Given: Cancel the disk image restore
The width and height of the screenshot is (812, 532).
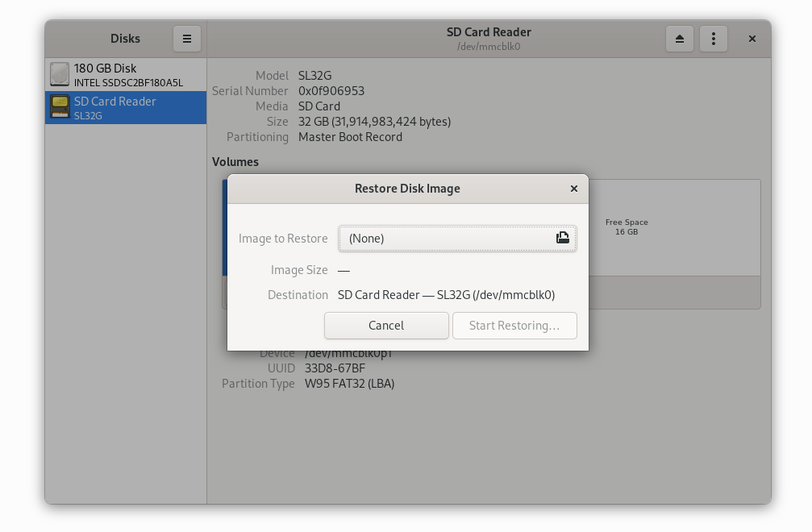Looking at the screenshot, I should pyautogui.click(x=386, y=326).
